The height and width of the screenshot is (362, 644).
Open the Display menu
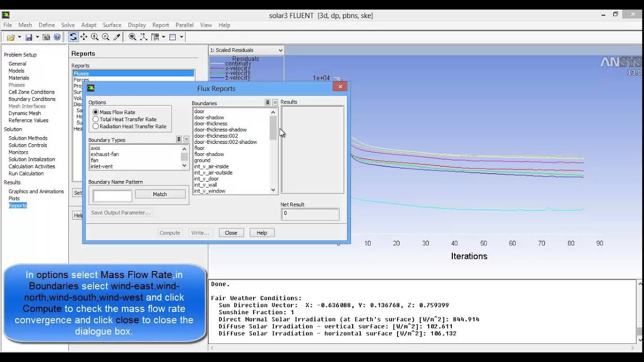pyautogui.click(x=137, y=25)
